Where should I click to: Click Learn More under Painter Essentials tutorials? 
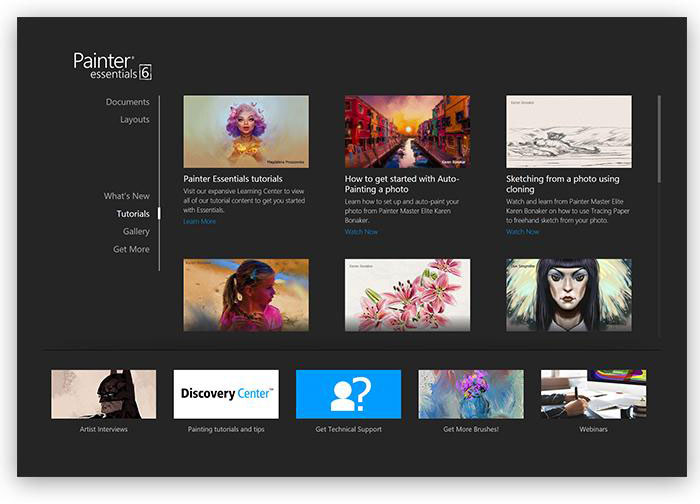click(x=200, y=221)
